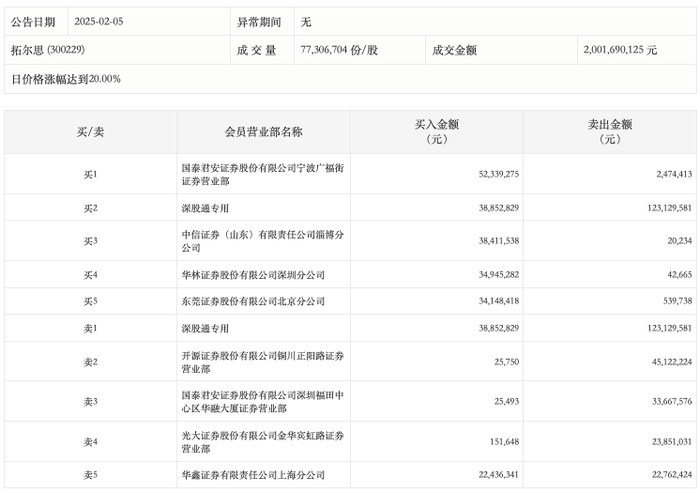
Task: Select 国泰君安深圳福田中心区华融大厦营业部
Action: tap(262, 401)
